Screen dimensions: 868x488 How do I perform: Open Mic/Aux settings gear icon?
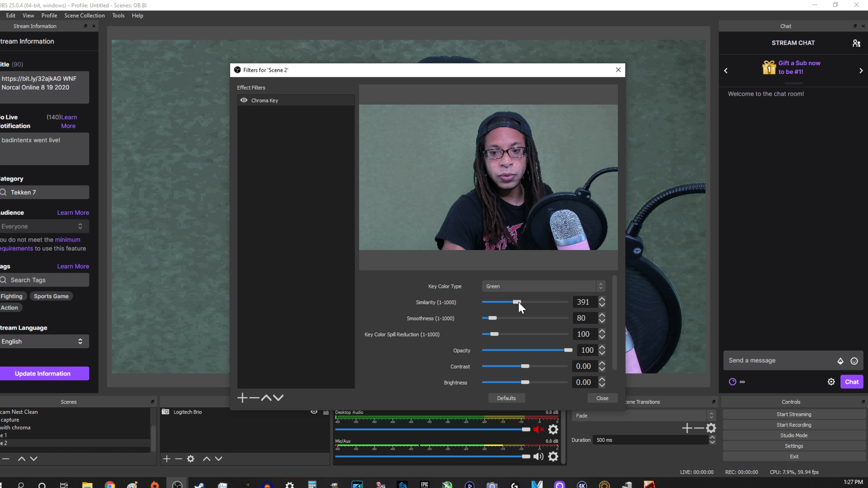553,456
